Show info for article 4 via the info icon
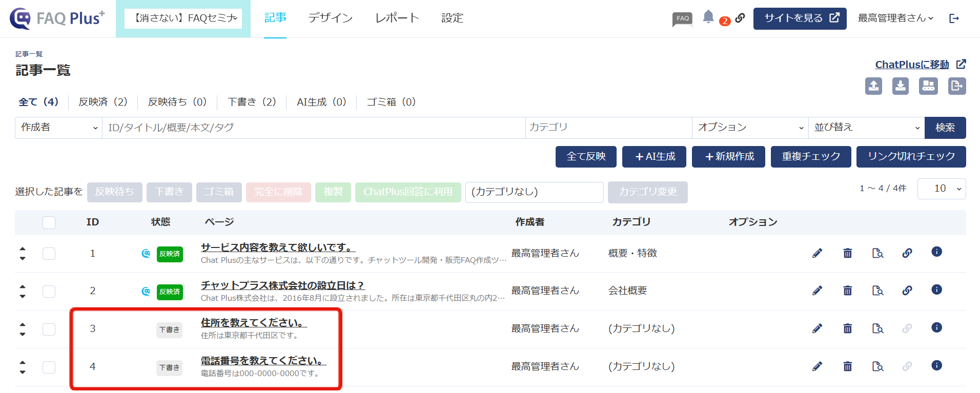Viewport: 980px width, 393px height. pos(936,365)
